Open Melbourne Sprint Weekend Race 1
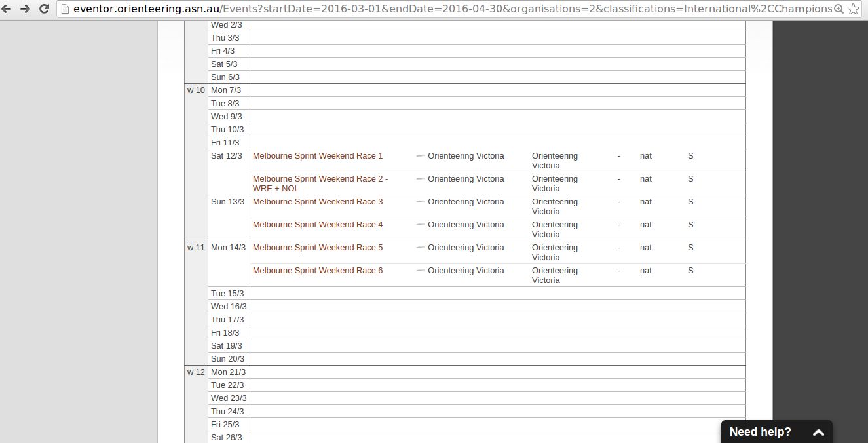 click(x=318, y=156)
